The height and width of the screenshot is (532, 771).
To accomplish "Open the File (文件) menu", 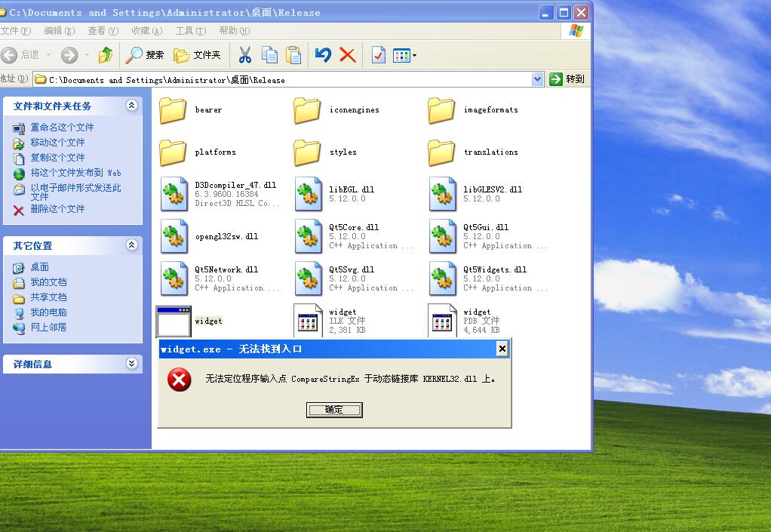I will click(16, 31).
